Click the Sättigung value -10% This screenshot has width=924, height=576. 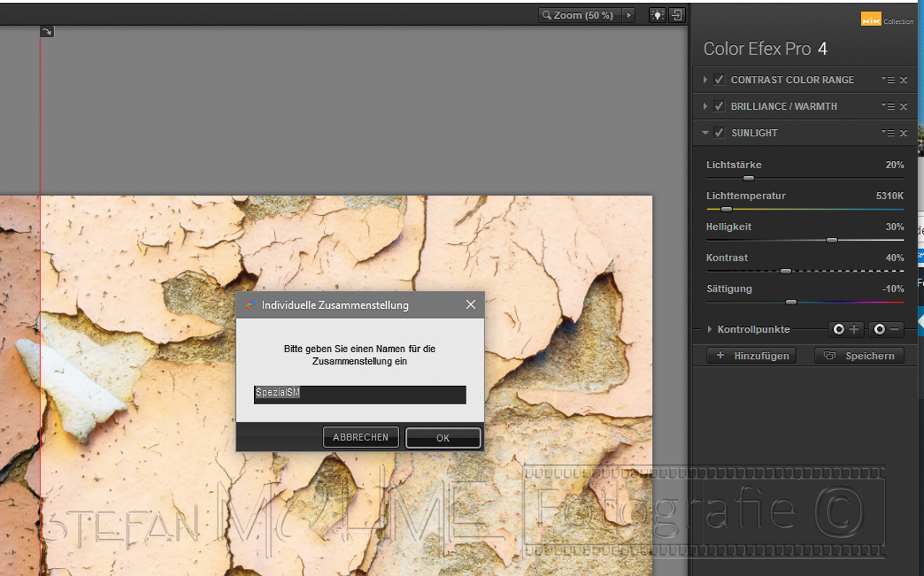(x=893, y=289)
